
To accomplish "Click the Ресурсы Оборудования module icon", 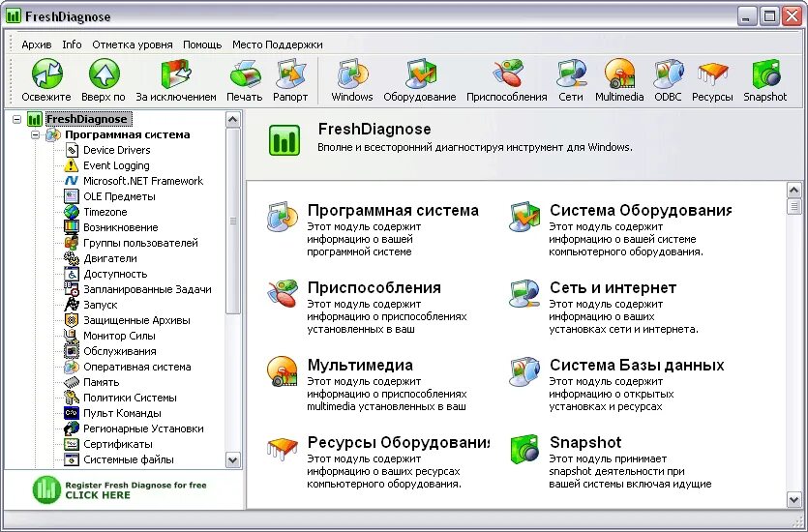I will pos(283,448).
